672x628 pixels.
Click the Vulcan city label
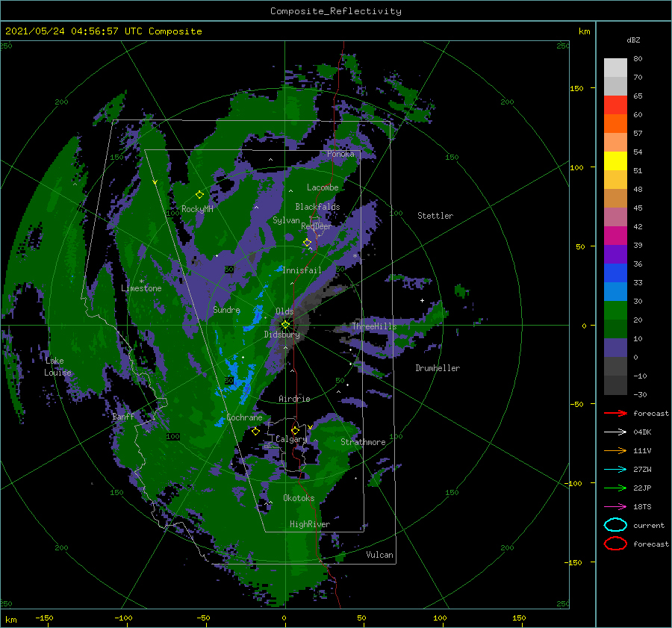(380, 555)
